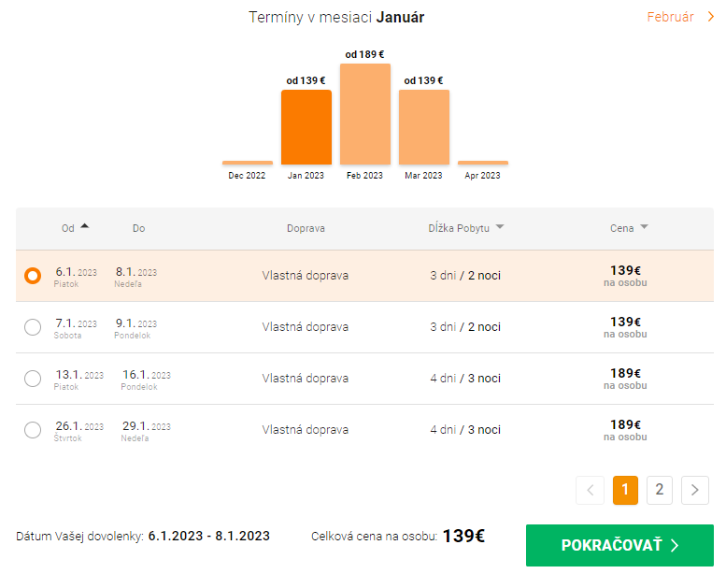Image resolution: width=726 pixels, height=588 pixels.
Task: Sort the table by Od column
Action: tap(67, 228)
